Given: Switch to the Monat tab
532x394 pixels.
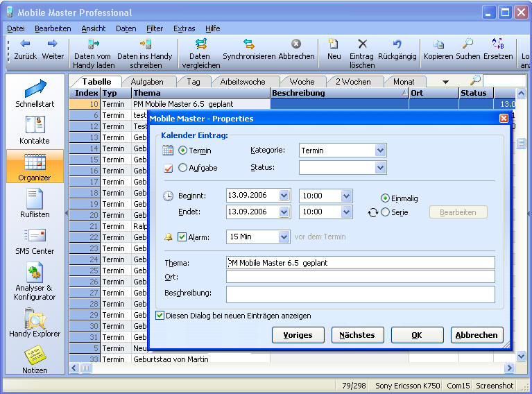Looking at the screenshot, I should coord(404,82).
